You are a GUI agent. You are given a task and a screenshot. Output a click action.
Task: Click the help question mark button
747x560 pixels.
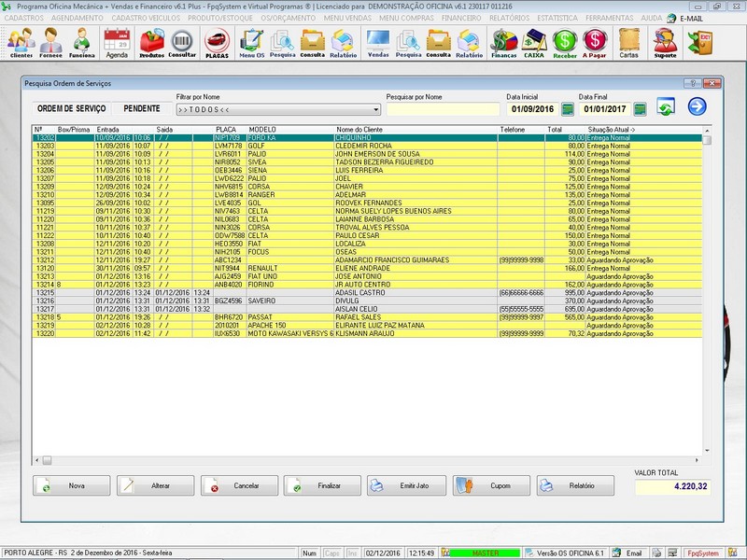(692, 83)
